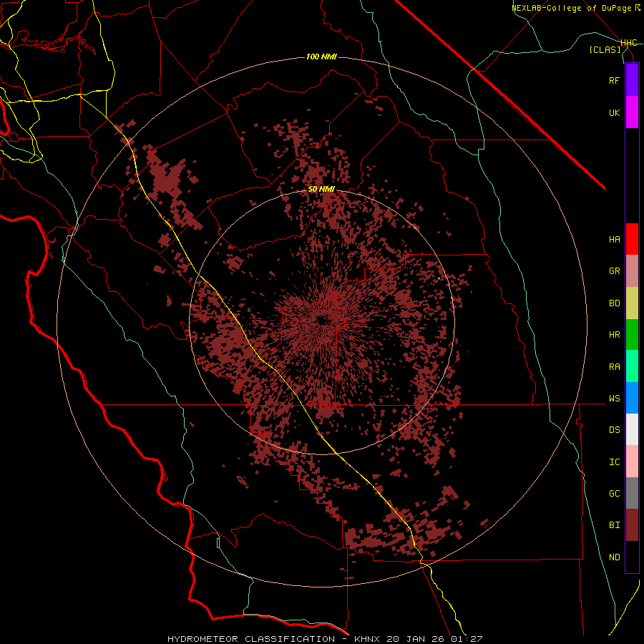Screen dimensions: 644x644
Task: Click the BI dark red legend swatch
Action: [x=632, y=525]
